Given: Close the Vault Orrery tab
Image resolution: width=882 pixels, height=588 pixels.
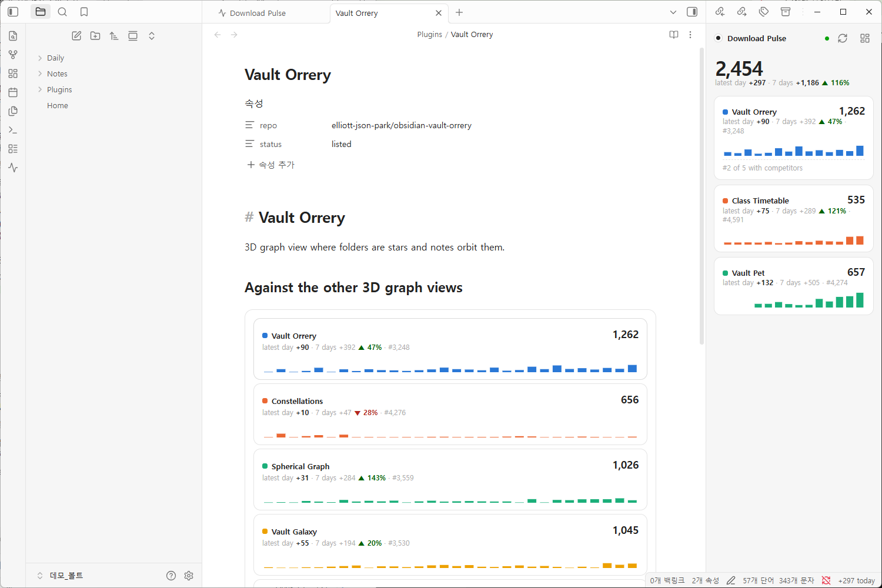Looking at the screenshot, I should [x=439, y=13].
